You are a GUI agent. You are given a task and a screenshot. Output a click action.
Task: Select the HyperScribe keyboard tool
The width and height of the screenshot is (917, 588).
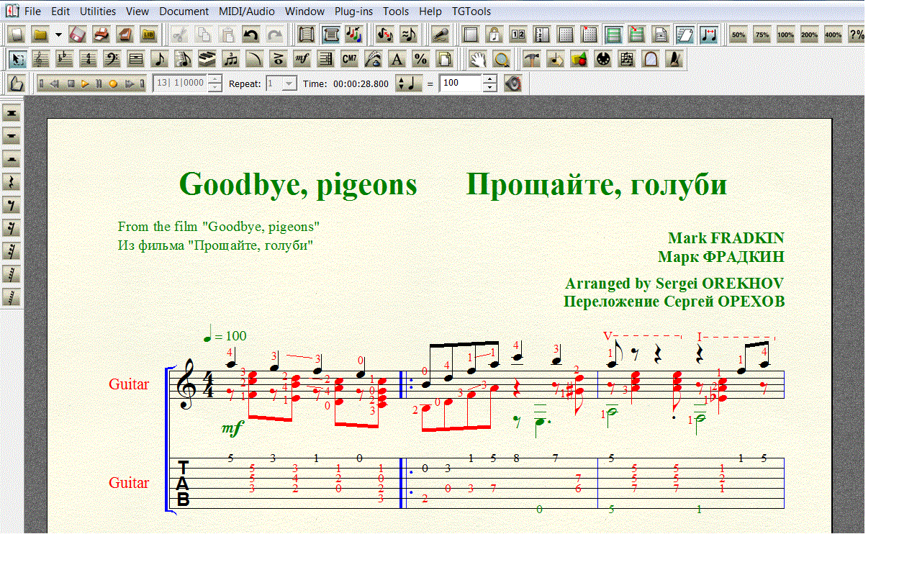pos(207,58)
